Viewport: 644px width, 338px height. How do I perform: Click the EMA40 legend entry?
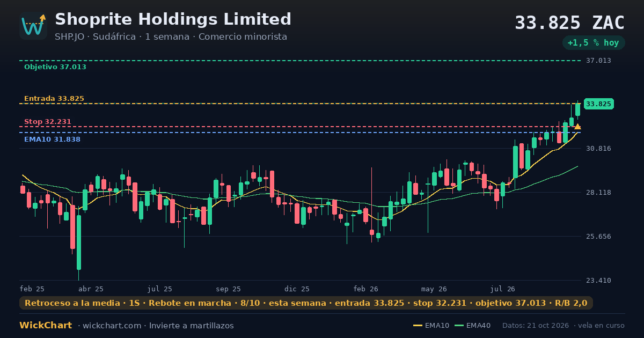pyautogui.click(x=473, y=326)
